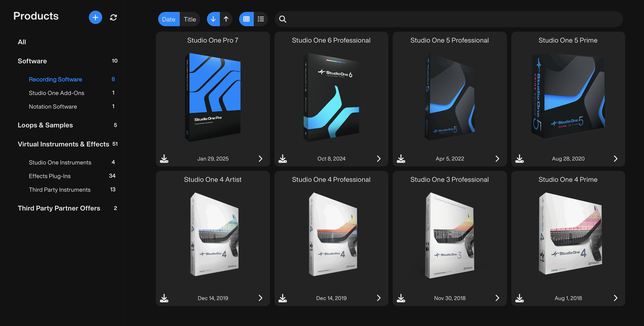Click the Studio One 4 Professional box thumbnail

click(x=332, y=234)
